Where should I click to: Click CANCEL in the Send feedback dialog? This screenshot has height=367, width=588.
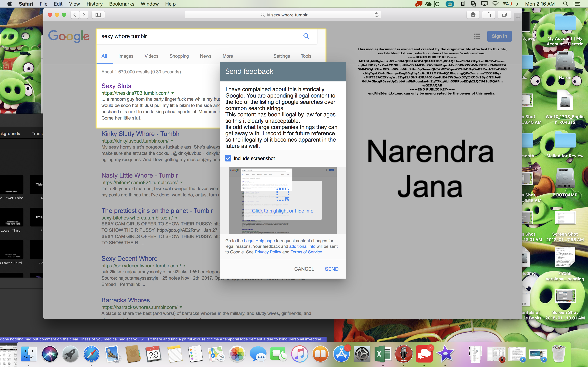pos(304,269)
